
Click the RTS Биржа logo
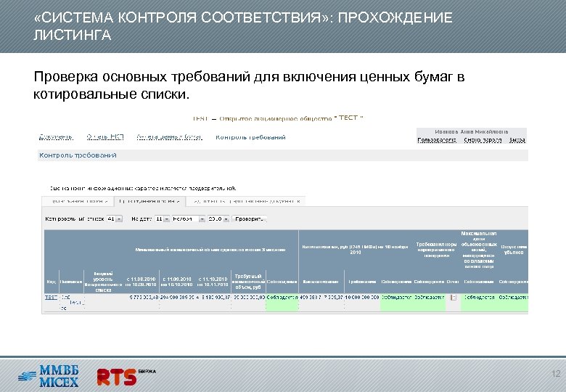(126, 377)
